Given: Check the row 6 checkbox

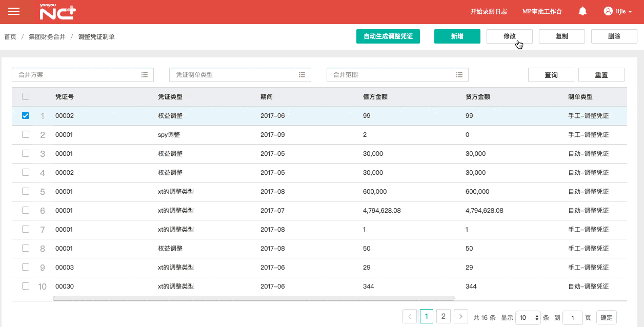Looking at the screenshot, I should pyautogui.click(x=26, y=210).
